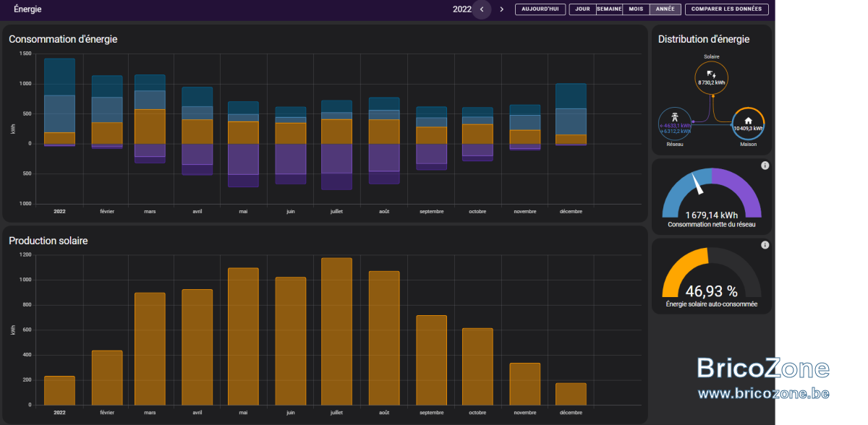Click the 46,93 % self-consumption gauge

712,278
